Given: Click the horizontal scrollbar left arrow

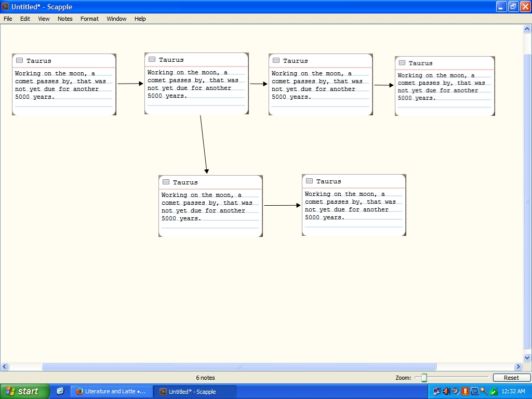Looking at the screenshot, I should pos(5,367).
